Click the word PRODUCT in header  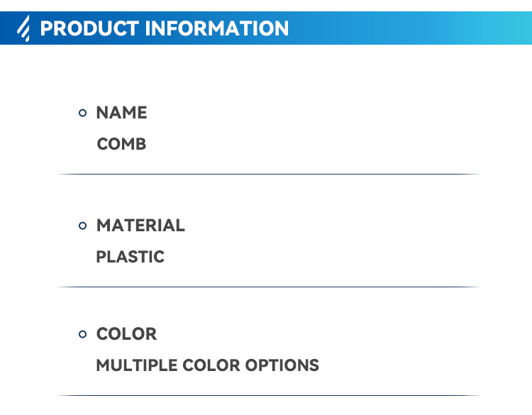click(89, 29)
